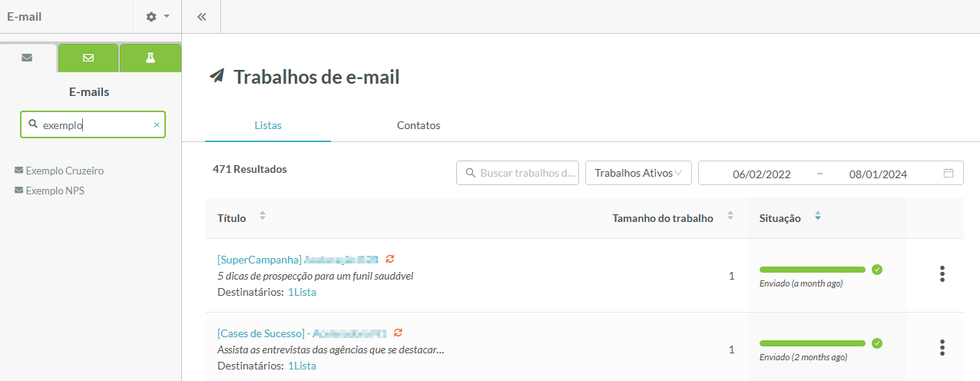Sort by Título column
Image resolution: width=980 pixels, height=381 pixels.
pos(263,217)
